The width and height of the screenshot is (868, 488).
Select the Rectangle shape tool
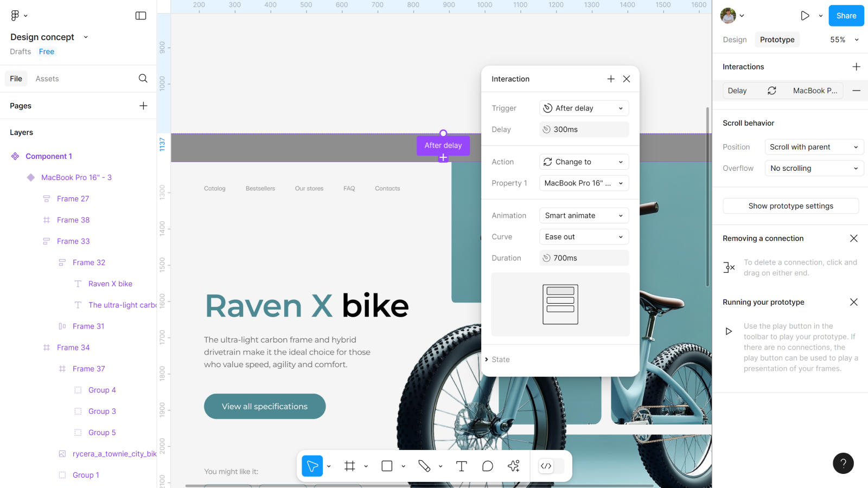[x=387, y=466]
